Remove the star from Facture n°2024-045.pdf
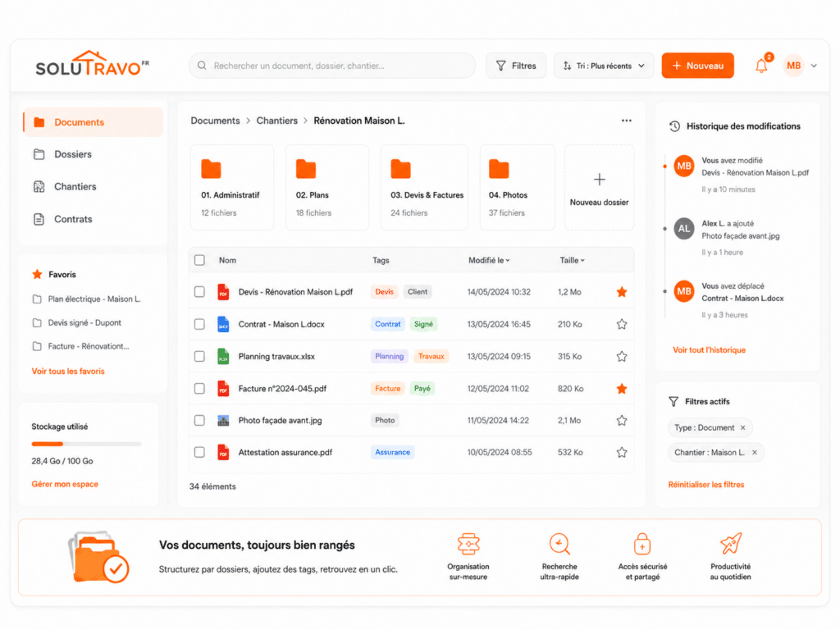 622,388
